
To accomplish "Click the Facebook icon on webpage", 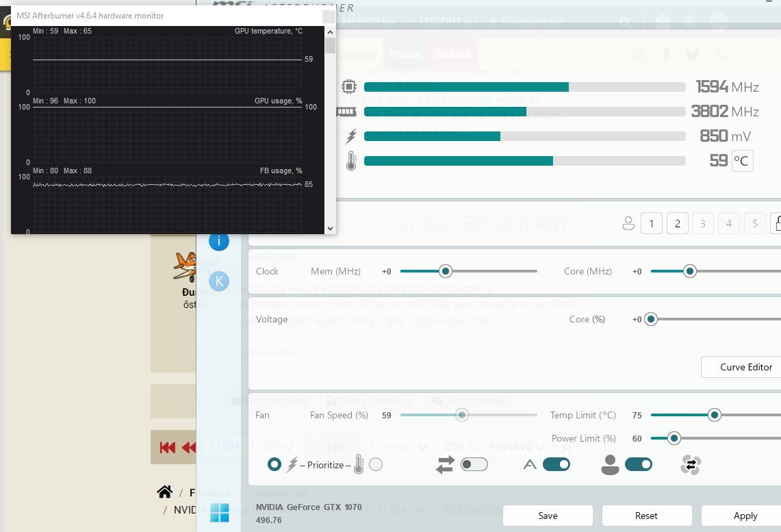I will tap(666, 55).
